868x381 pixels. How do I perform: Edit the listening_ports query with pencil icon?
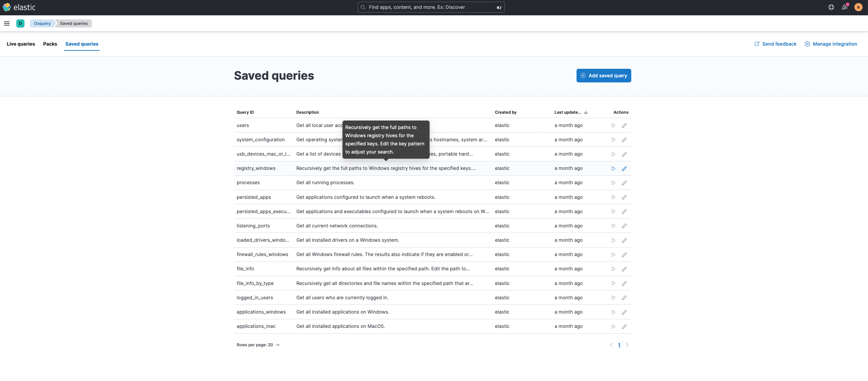click(x=624, y=226)
